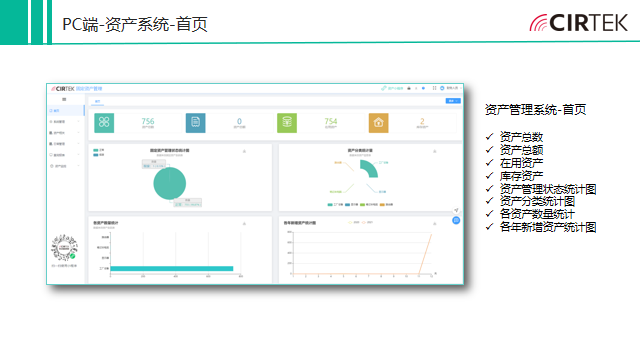Expand the sidebar menu directly below home
Screen dimensions: 640x360
point(66,122)
